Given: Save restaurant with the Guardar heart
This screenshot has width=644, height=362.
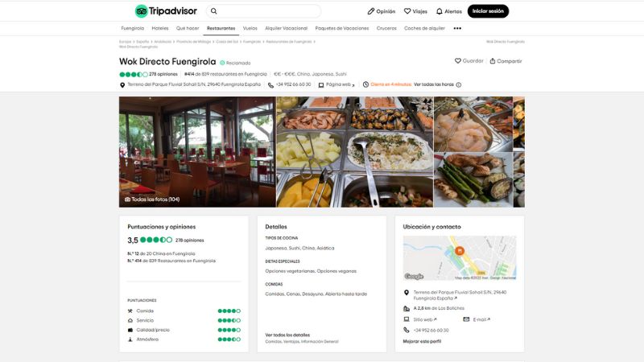Looking at the screenshot, I should 457,61.
